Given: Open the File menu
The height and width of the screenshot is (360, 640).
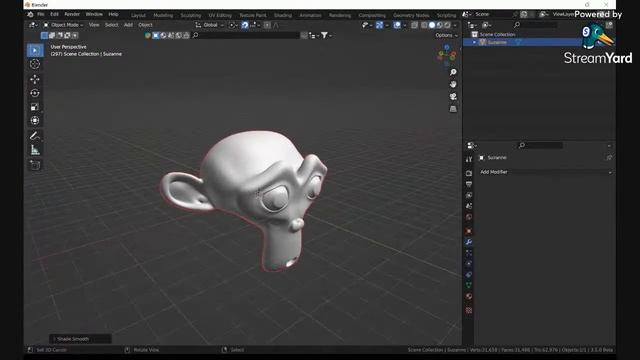Looking at the screenshot, I should tap(41, 14).
